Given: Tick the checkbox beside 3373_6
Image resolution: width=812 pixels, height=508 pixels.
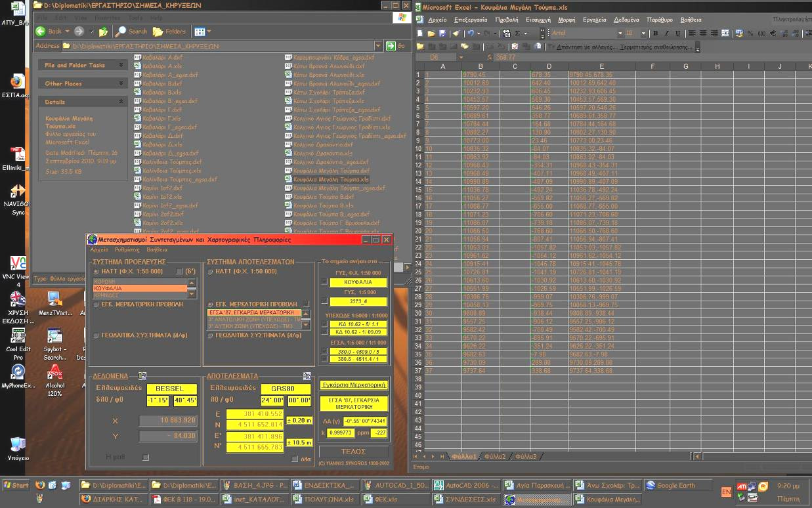Looking at the screenshot, I should point(324,301).
